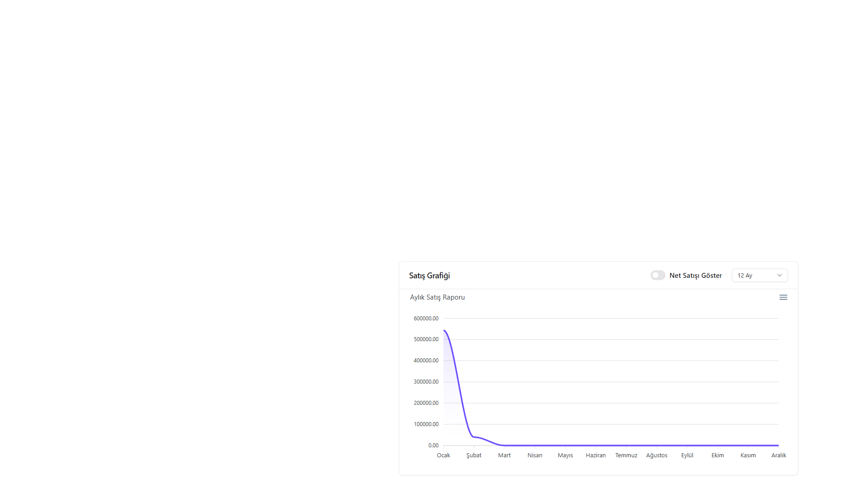The height and width of the screenshot is (488, 868).
Task: Click the 600000.00 y-axis label
Action: pos(426,318)
